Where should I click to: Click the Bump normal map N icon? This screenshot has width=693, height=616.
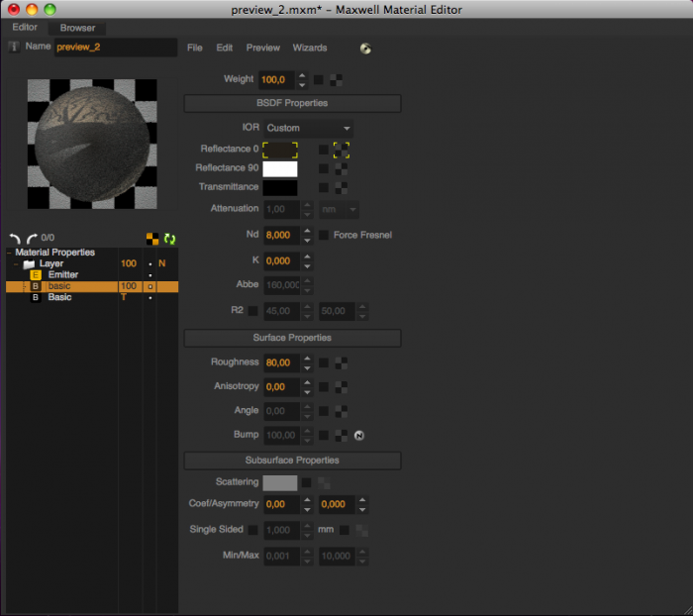358,436
